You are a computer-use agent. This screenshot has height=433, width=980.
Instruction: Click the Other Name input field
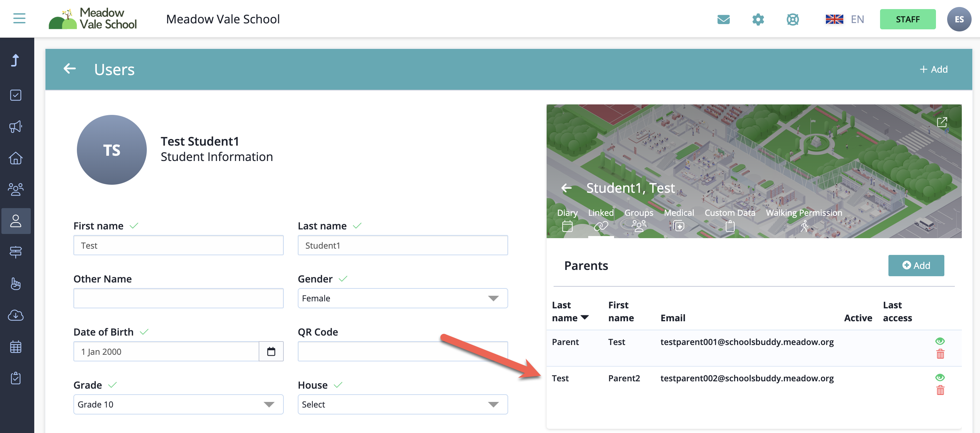pyautogui.click(x=178, y=299)
